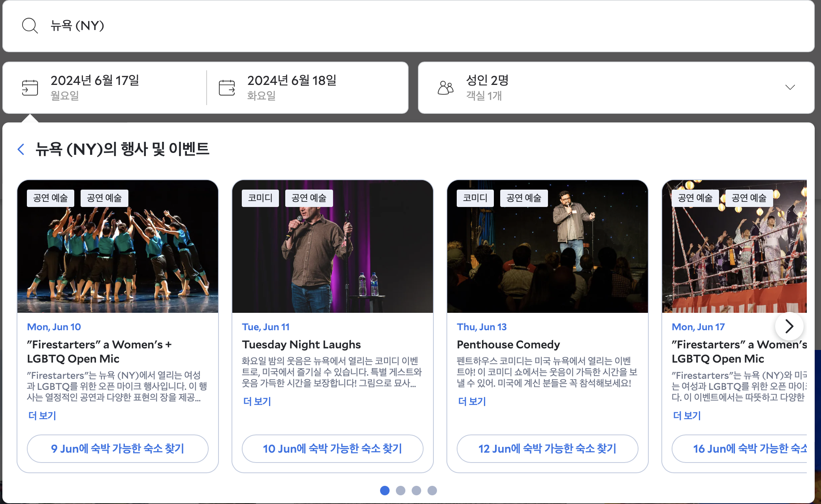Click 공연 예술 tag on Penthouse Comedy card
This screenshot has height=504, width=821.
click(x=523, y=198)
